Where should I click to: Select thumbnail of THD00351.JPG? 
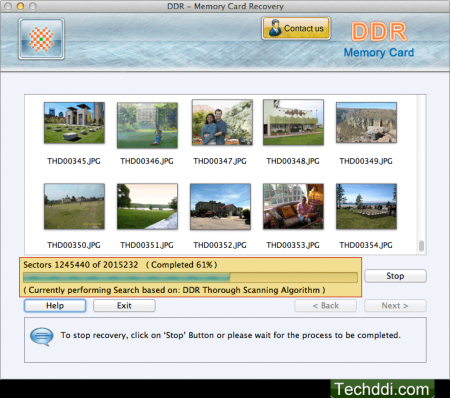[x=147, y=206]
